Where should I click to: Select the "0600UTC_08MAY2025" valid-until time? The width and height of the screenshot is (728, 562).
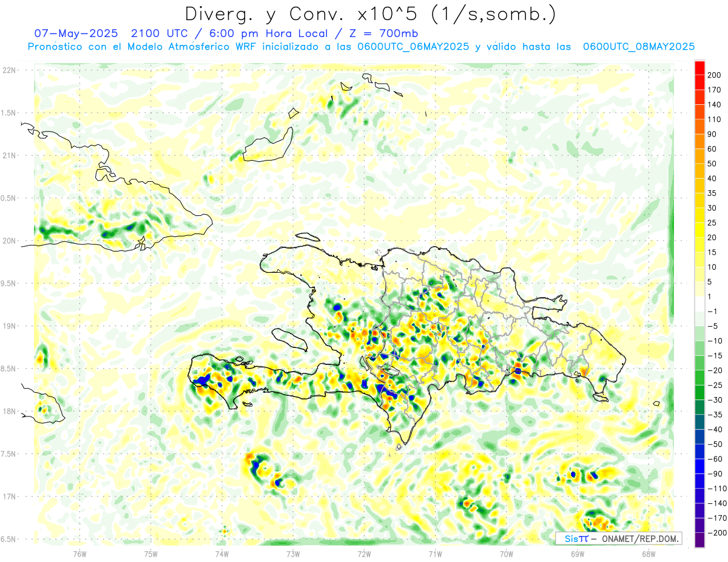tap(639, 47)
